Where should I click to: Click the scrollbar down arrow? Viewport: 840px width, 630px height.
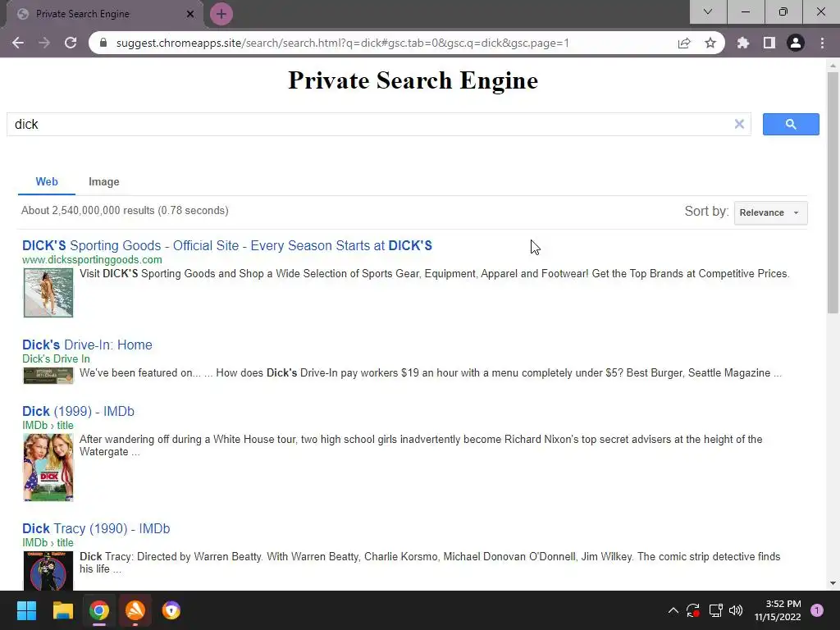(x=833, y=583)
